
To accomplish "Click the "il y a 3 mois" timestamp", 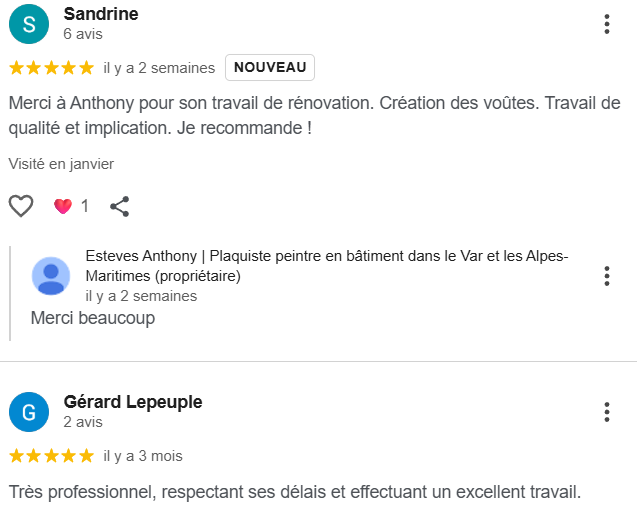I will 143,456.
